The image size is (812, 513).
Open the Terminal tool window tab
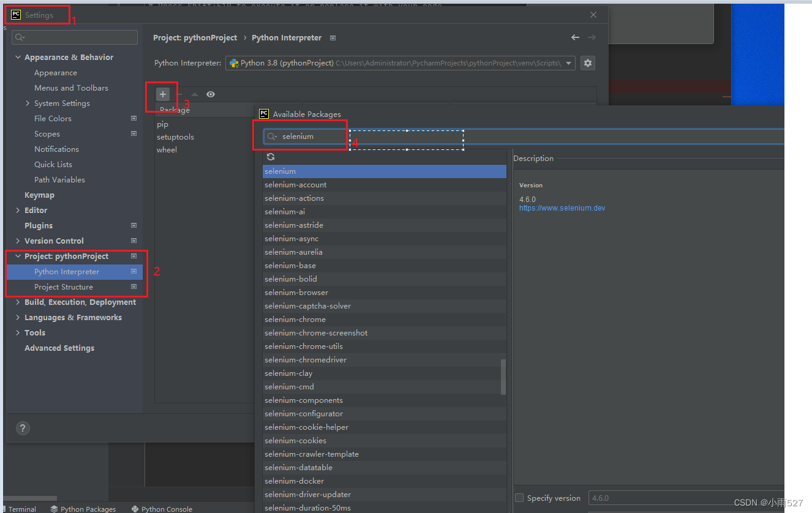19,509
